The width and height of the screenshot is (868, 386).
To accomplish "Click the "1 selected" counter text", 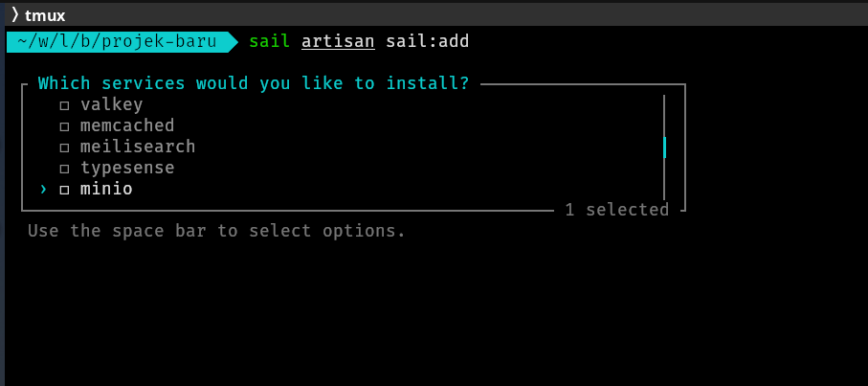I will (x=616, y=210).
